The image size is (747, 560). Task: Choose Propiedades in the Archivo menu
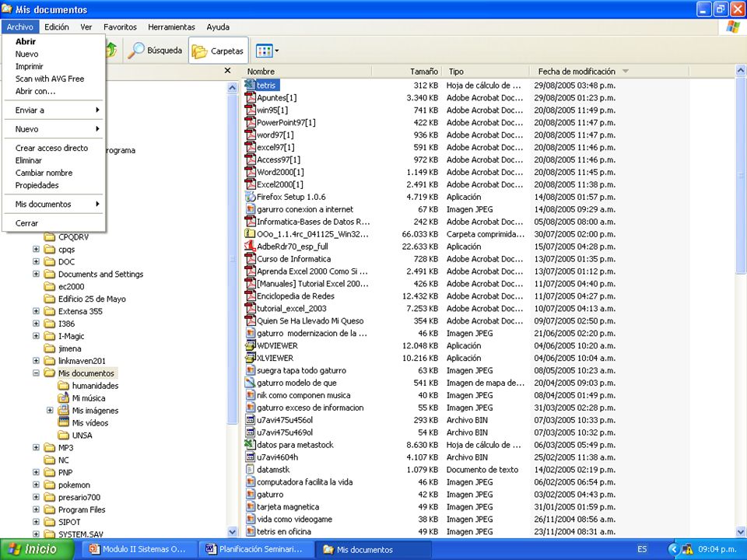coord(54,185)
